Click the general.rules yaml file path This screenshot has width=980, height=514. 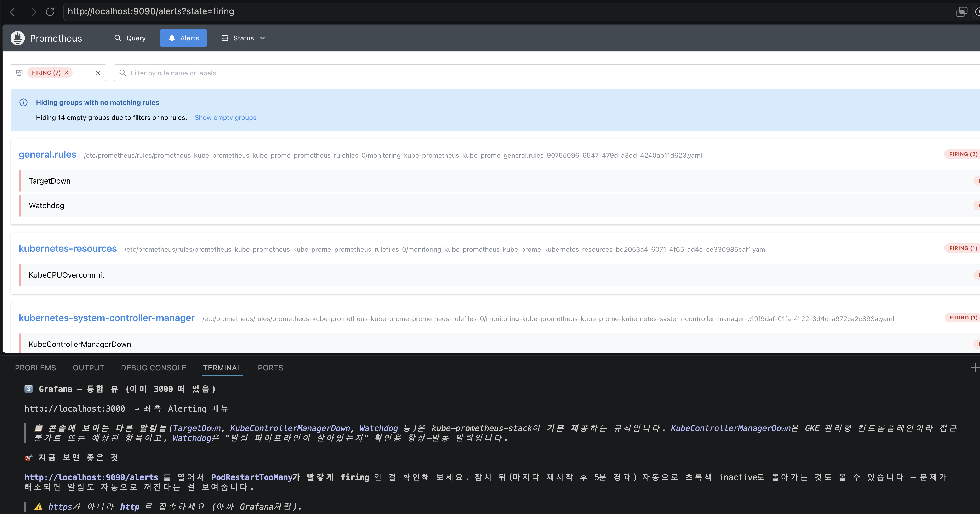(393, 155)
